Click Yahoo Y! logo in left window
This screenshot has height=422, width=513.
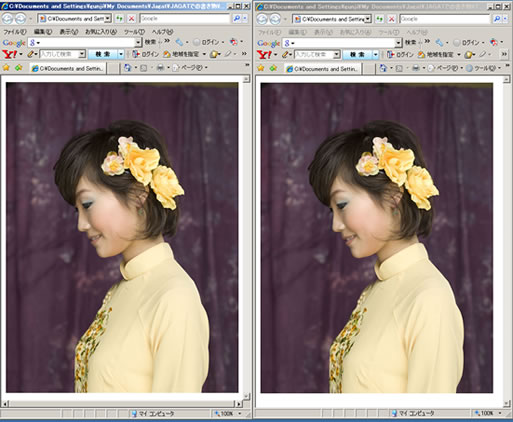(9, 54)
